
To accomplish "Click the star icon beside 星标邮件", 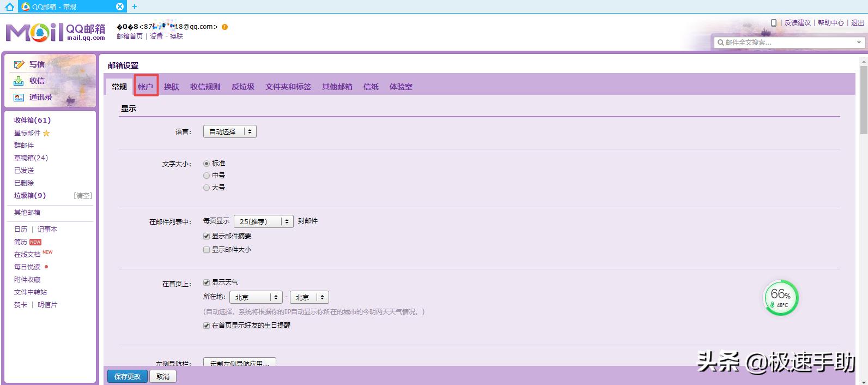I will point(46,133).
